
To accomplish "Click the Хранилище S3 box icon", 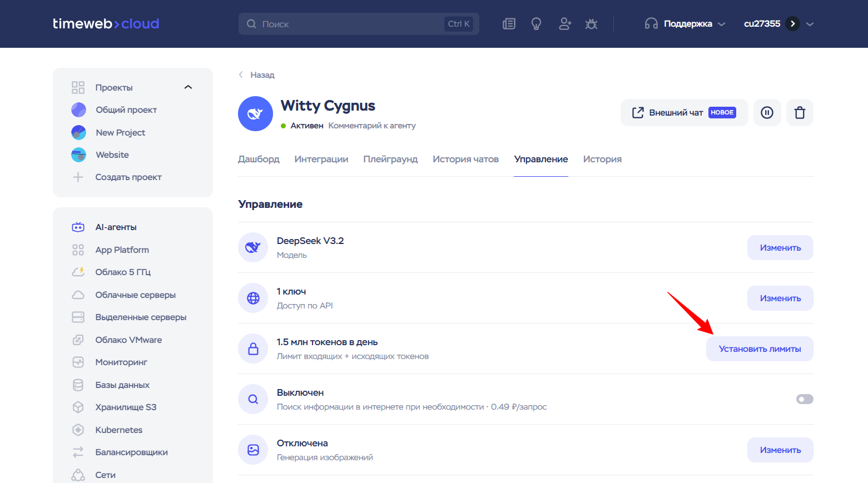I will pyautogui.click(x=78, y=407).
